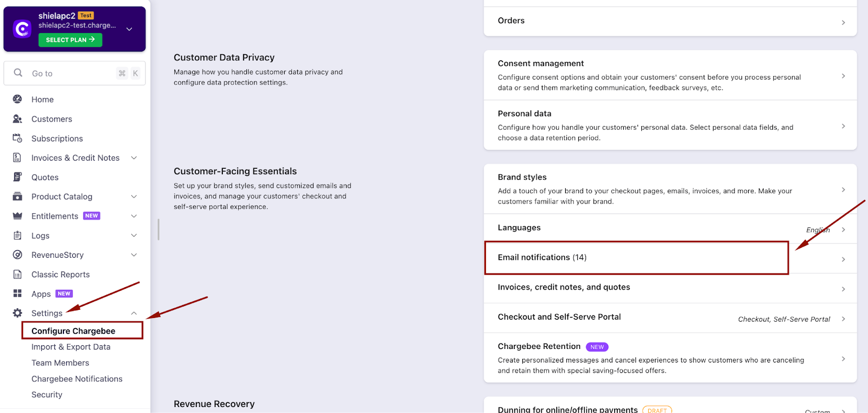
Task: Click the Apps grid icon
Action: (x=17, y=294)
